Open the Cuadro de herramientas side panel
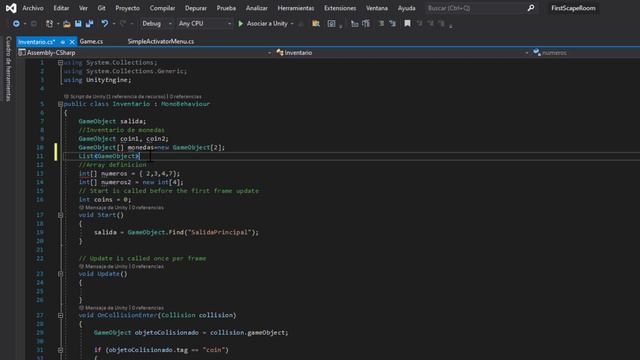 pyautogui.click(x=8, y=69)
